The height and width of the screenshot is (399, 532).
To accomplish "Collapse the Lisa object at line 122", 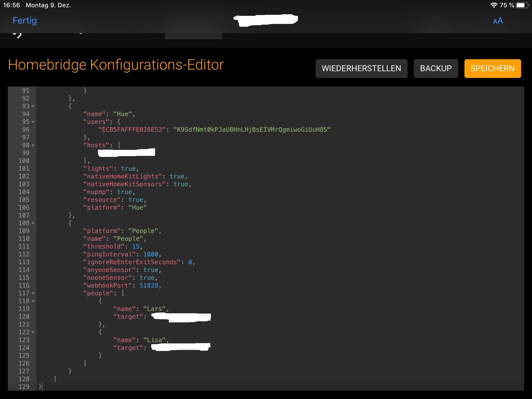I will (33, 332).
